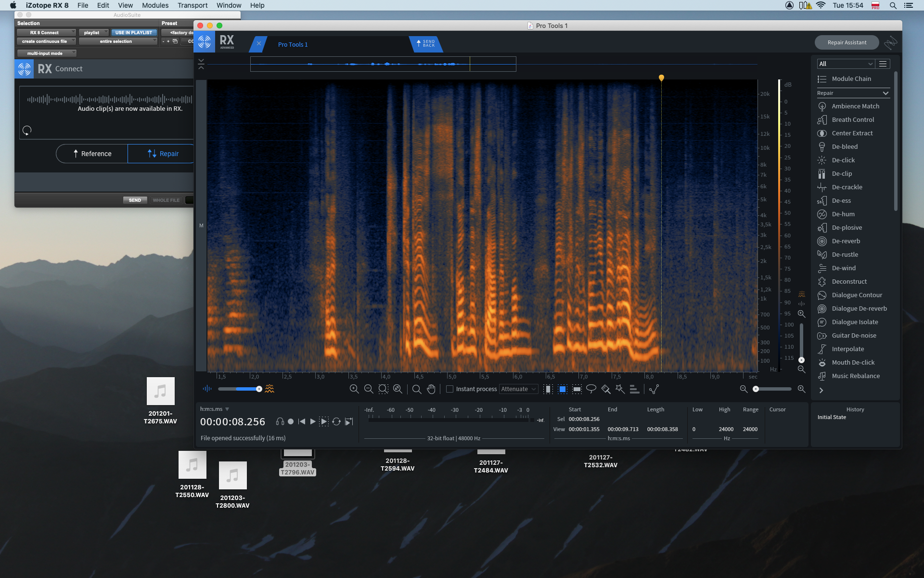The height and width of the screenshot is (578, 924).
Task: Select the Brush selection tool
Action: [606, 389]
